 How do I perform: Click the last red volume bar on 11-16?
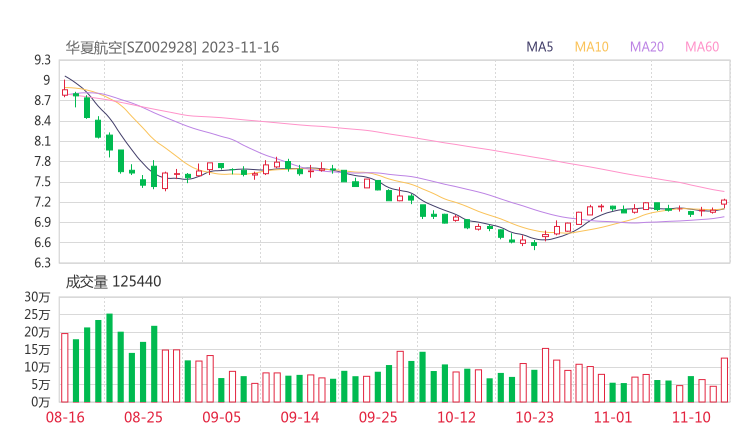click(x=724, y=380)
